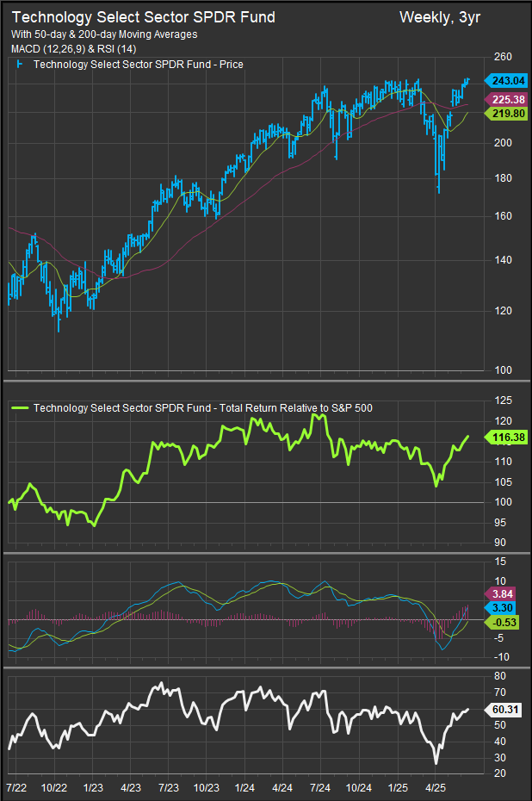The image size is (532, 801).
Task: Click the 180 price axis label
Action: point(503,178)
